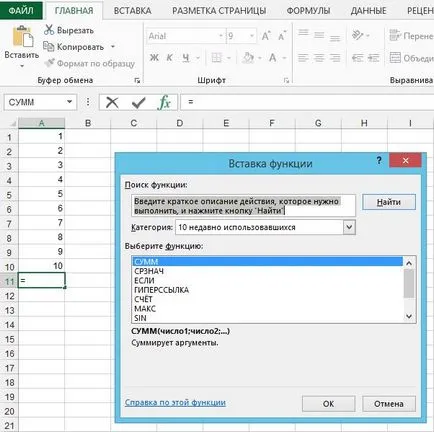The image size is (434, 432).
Task: Click the Copy icon (Копировать)
Action: click(x=49, y=47)
